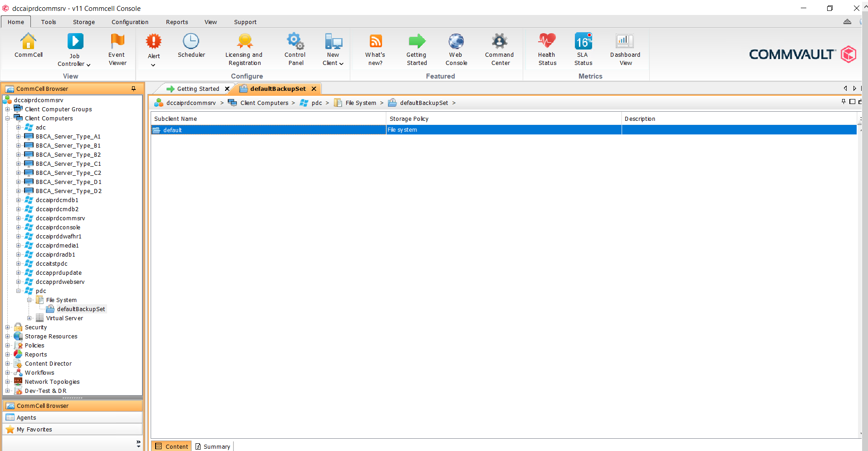Select CommCell Browser pane button

coord(73,406)
